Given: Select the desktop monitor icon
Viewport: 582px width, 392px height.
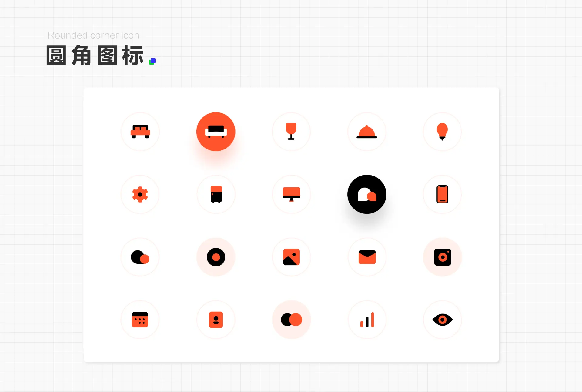Looking at the screenshot, I should tap(291, 194).
